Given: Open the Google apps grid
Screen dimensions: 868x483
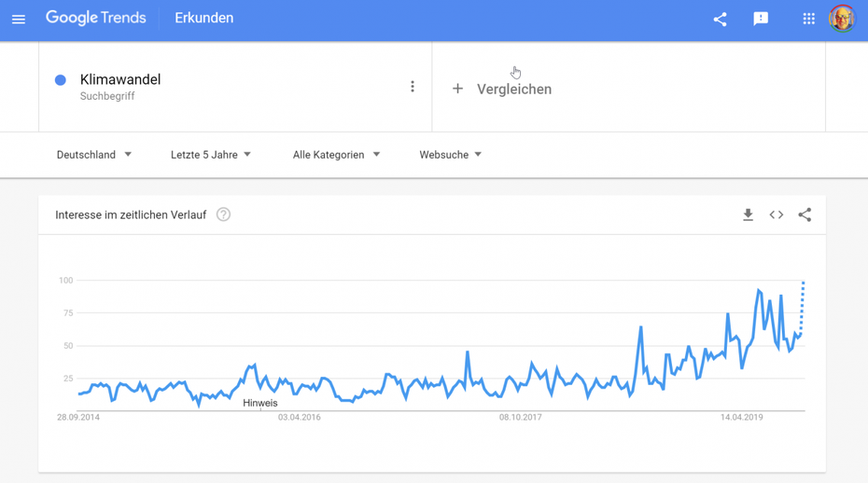Looking at the screenshot, I should (809, 19).
